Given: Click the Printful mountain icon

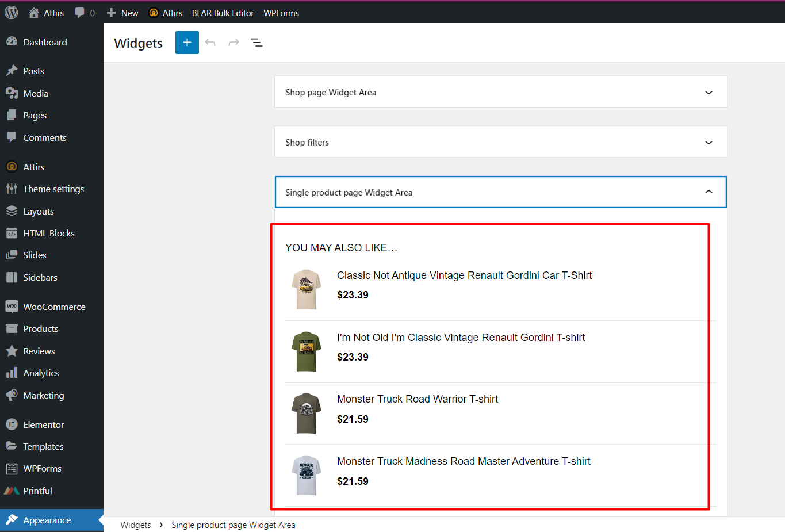Looking at the screenshot, I should [x=12, y=491].
